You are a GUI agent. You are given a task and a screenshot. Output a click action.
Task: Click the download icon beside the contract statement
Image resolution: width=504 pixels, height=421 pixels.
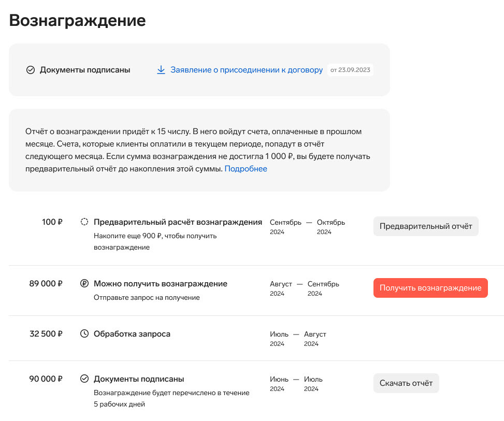pos(161,70)
